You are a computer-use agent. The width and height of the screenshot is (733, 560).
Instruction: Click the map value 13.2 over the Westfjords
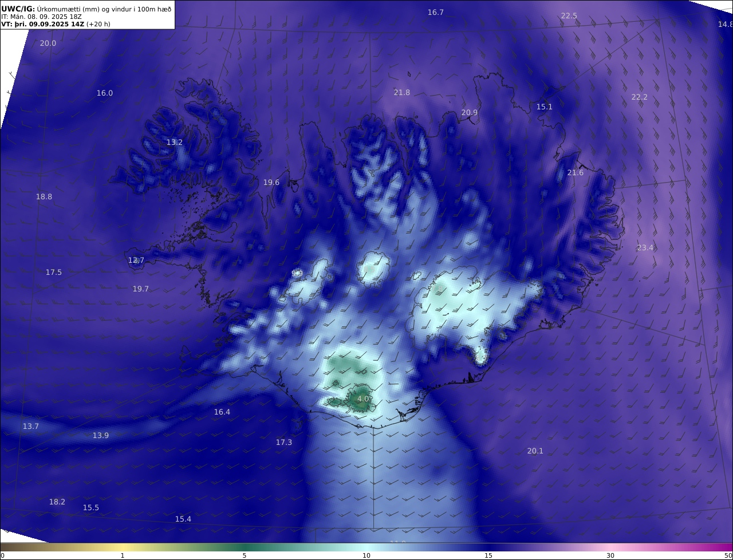175,143
